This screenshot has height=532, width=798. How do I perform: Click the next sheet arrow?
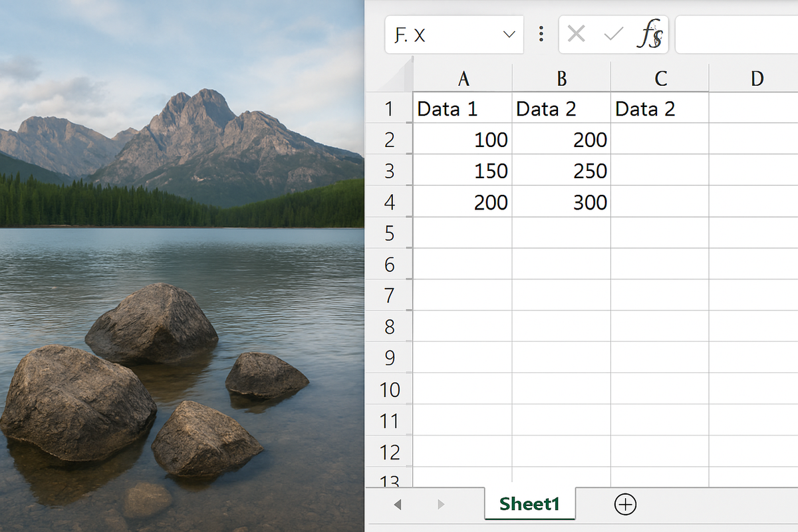click(x=440, y=505)
